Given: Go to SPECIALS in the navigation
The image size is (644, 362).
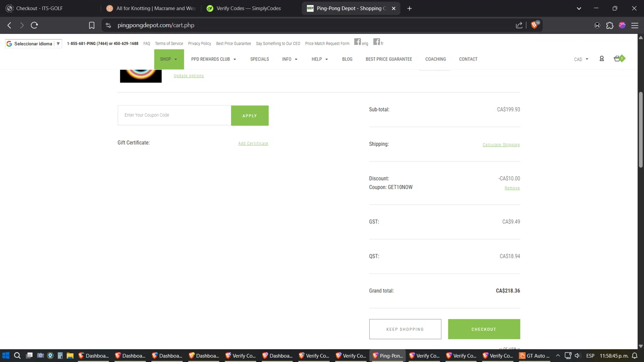Looking at the screenshot, I should (x=260, y=59).
